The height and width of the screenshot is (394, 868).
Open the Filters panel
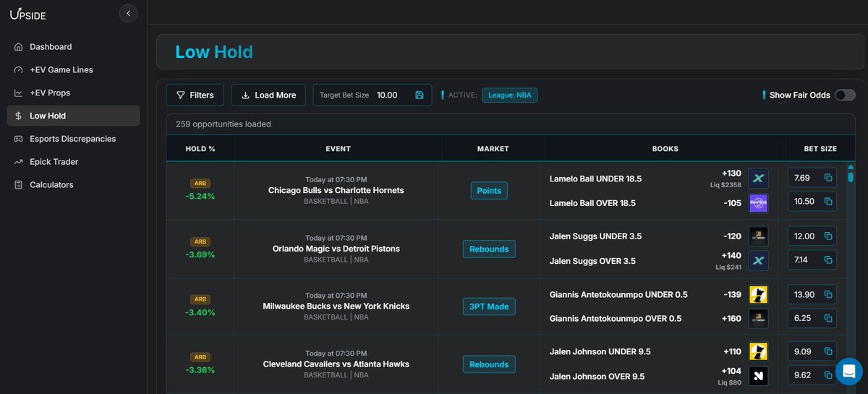click(195, 95)
